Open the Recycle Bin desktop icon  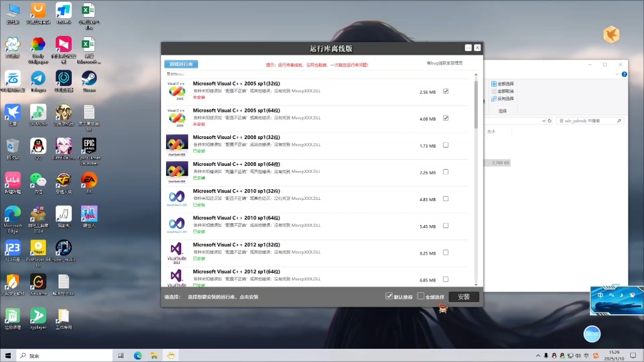[x=13, y=149]
